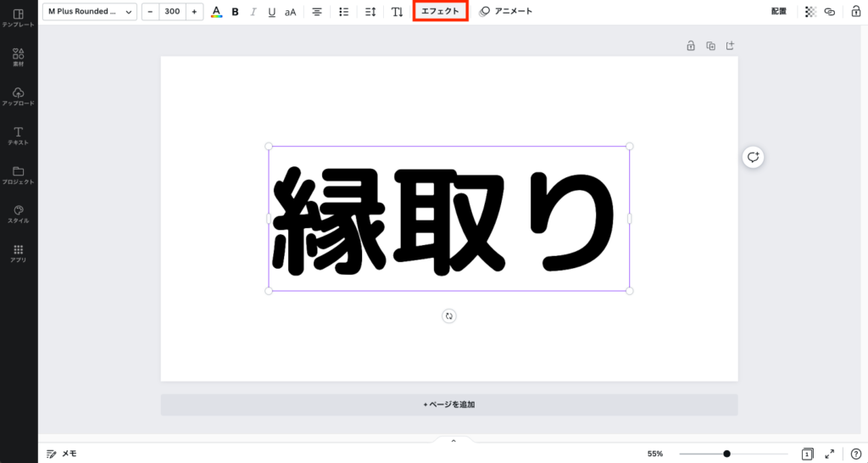Toggle bold formatting
Viewport: 868px width, 463px height.
[235, 12]
